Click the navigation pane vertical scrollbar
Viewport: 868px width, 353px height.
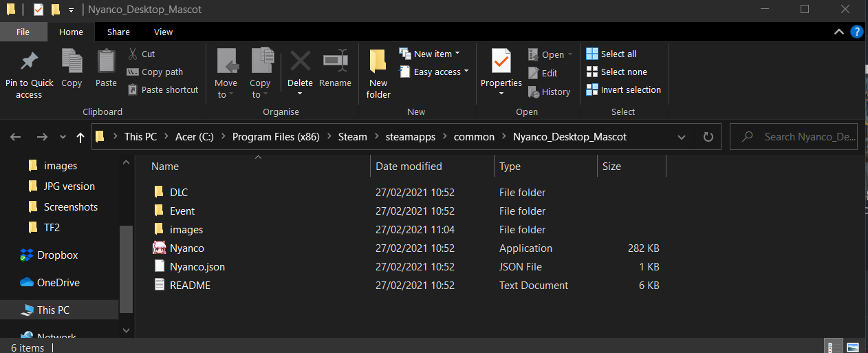tap(126, 268)
